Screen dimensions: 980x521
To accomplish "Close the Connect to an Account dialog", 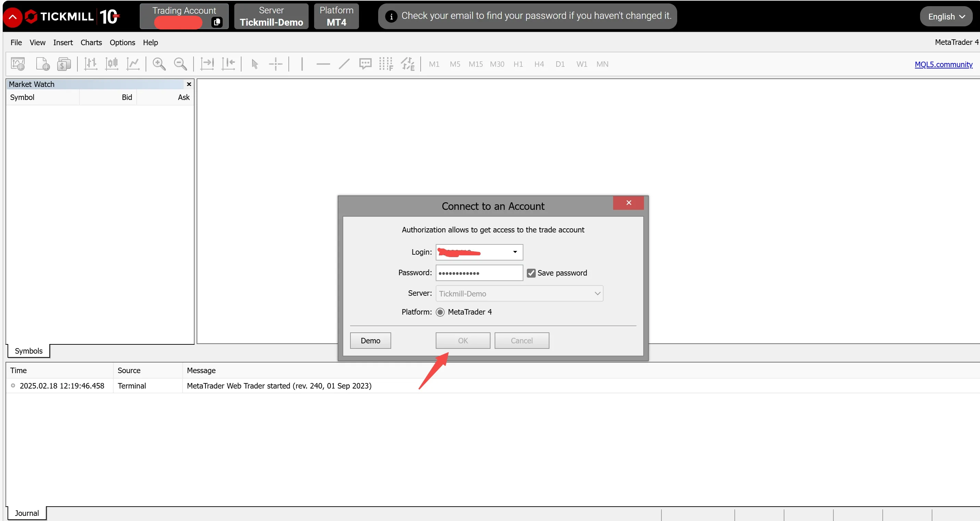I will point(629,203).
